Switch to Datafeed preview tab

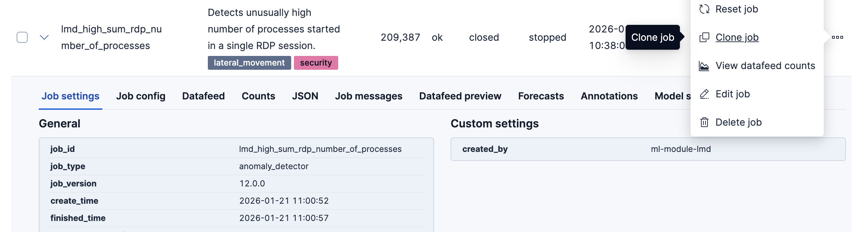(x=460, y=96)
